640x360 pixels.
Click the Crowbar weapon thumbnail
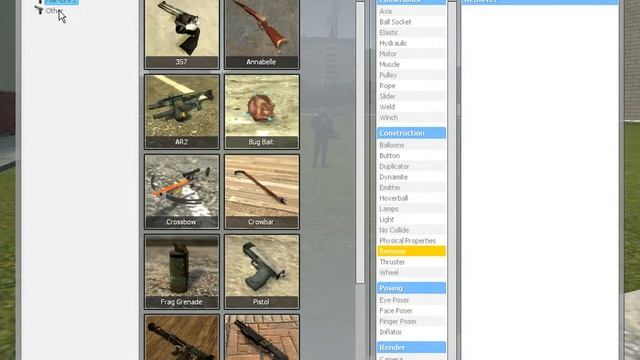click(262, 191)
